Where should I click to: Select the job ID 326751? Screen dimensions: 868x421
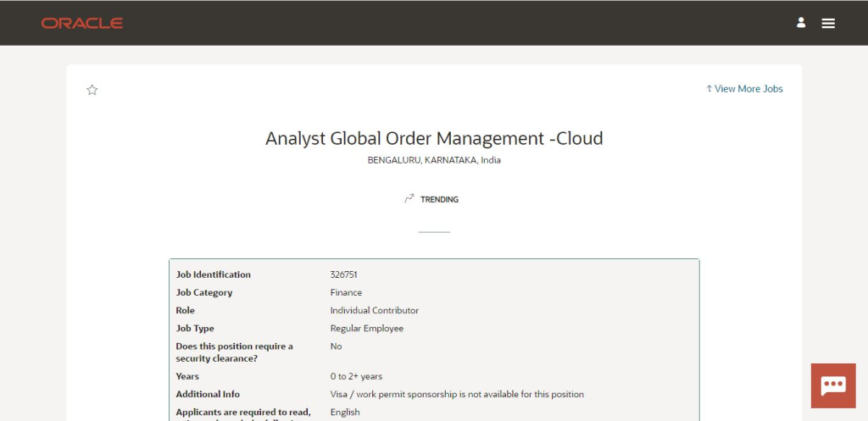pyautogui.click(x=344, y=274)
